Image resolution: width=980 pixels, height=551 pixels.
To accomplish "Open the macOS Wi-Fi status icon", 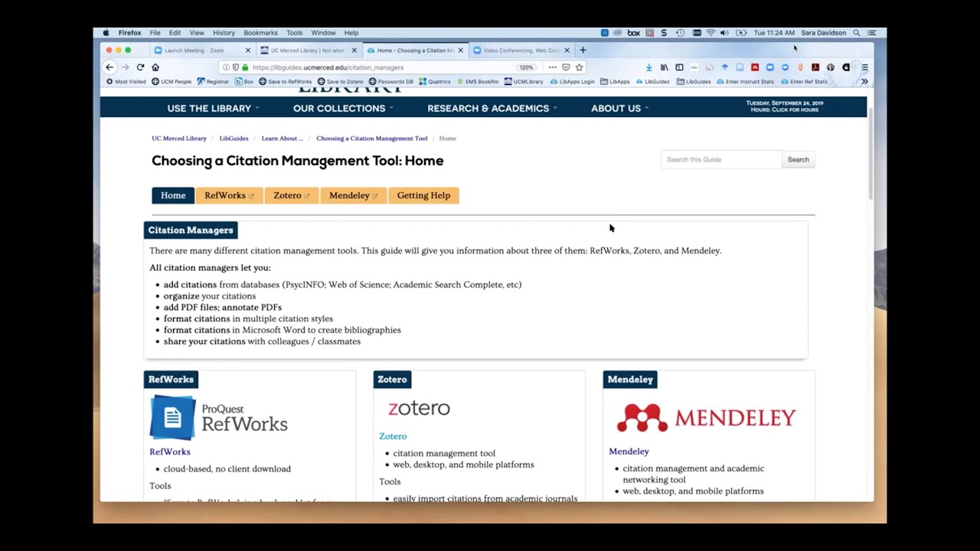I will 710,33.
